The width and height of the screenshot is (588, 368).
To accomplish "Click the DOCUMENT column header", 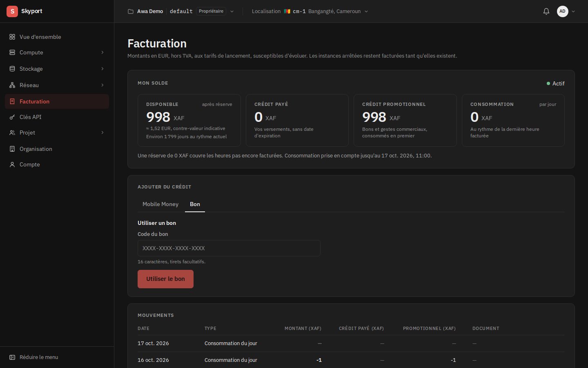I will [x=486, y=328].
